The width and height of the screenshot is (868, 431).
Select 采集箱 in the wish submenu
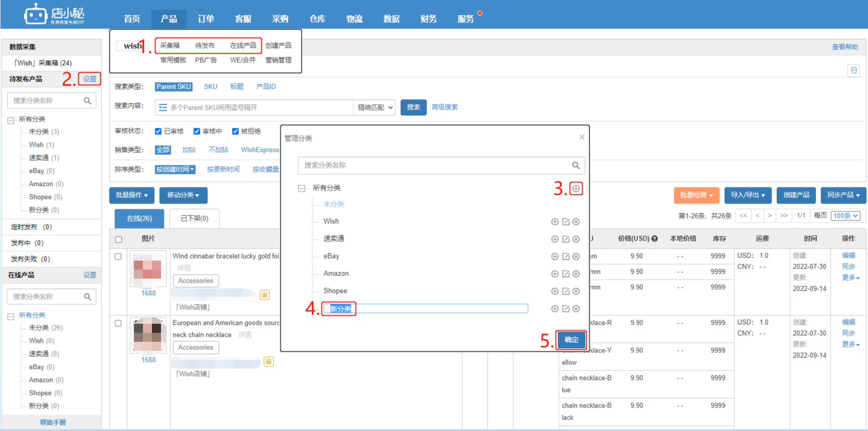[170, 46]
